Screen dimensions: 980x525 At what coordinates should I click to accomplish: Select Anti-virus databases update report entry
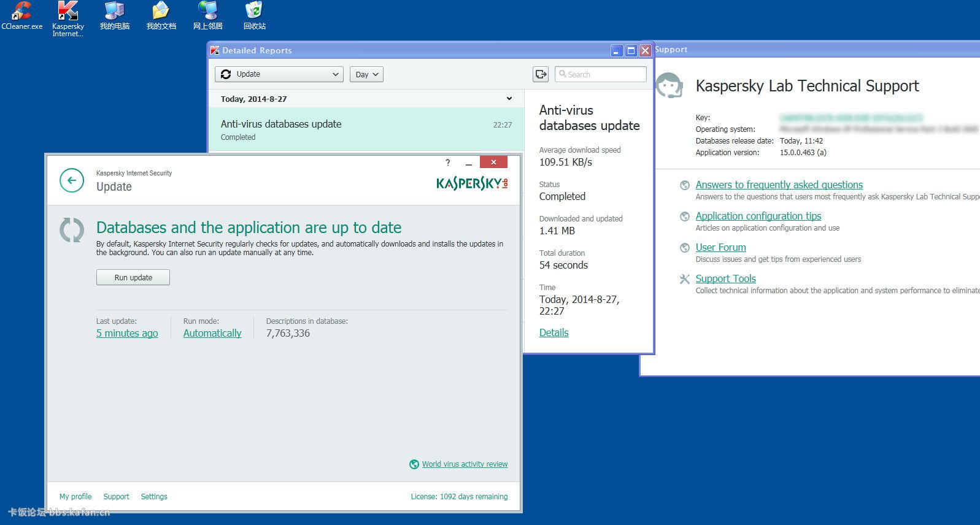(366, 129)
